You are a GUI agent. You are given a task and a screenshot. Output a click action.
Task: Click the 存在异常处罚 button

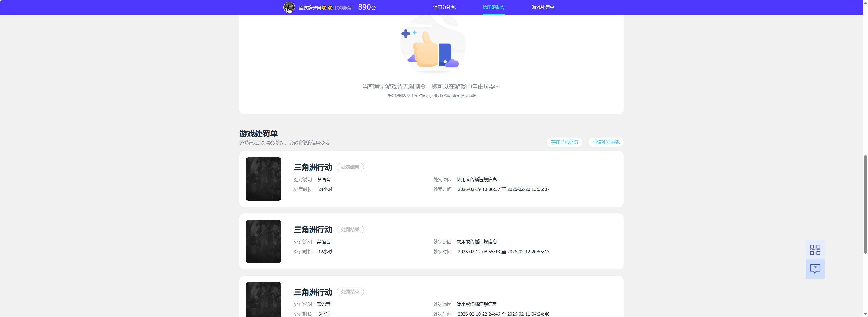564,142
